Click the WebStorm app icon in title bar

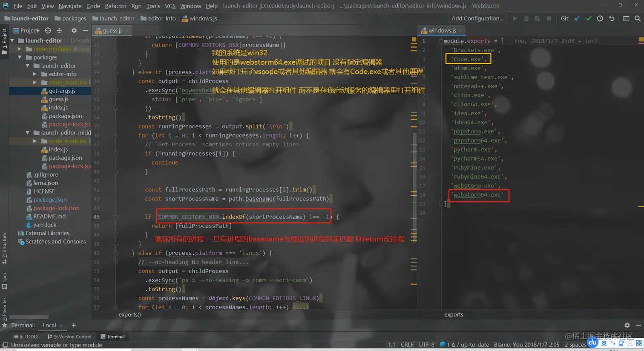(x=6, y=6)
